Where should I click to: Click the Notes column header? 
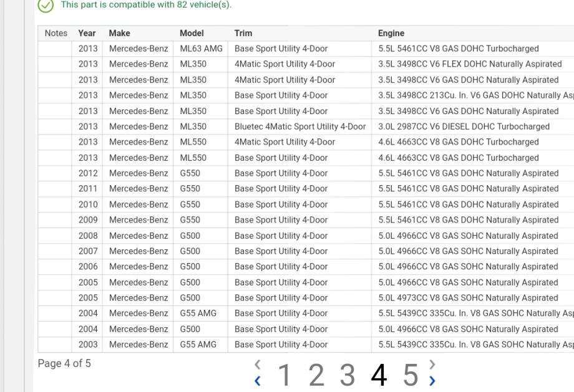[56, 33]
